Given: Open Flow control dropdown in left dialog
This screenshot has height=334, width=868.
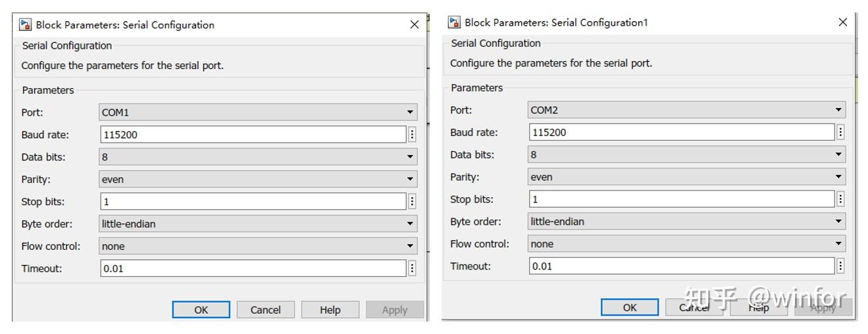Looking at the screenshot, I should pos(258,246).
